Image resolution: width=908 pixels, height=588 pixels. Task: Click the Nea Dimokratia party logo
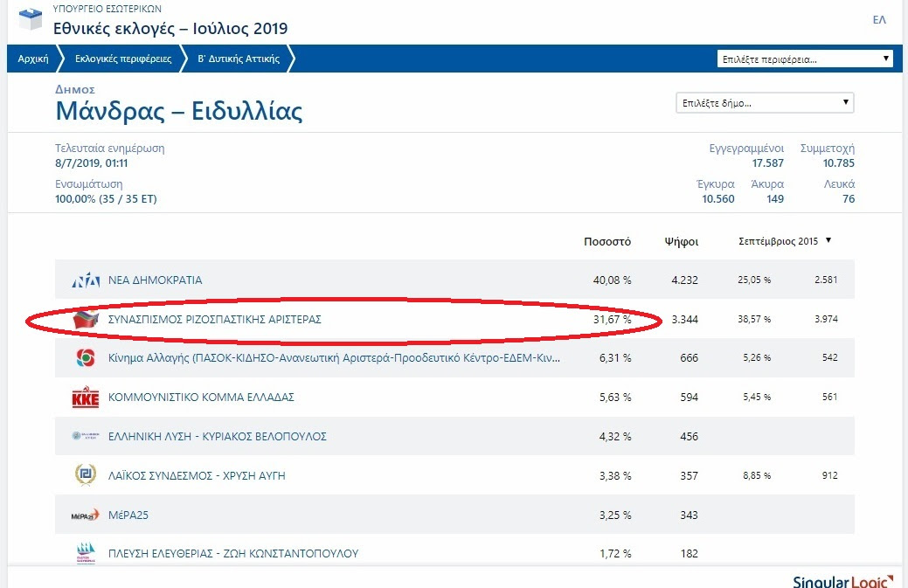pyautogui.click(x=86, y=280)
